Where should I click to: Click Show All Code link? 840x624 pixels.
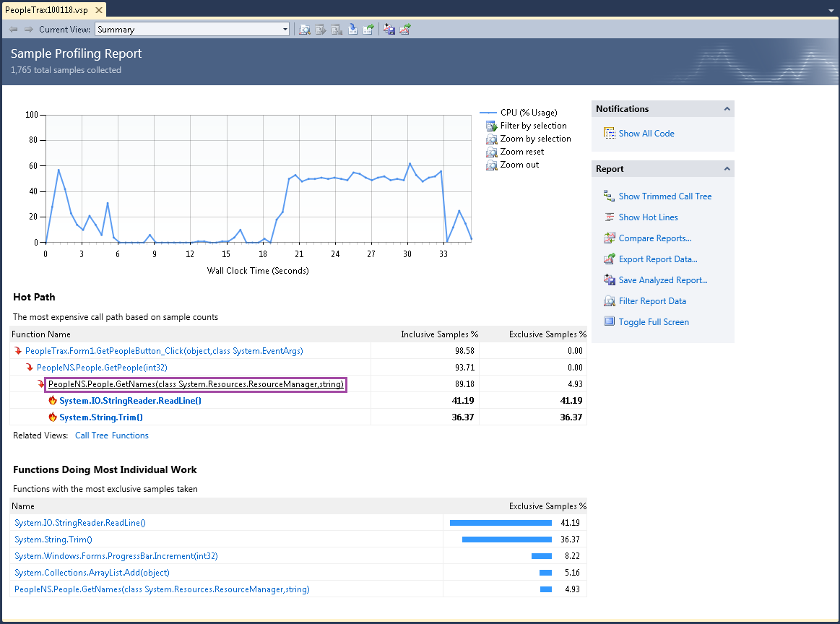pyautogui.click(x=646, y=134)
